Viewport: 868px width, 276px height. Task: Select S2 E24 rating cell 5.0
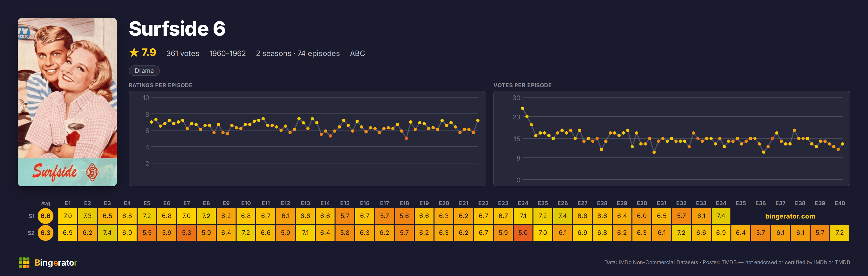[523, 233]
